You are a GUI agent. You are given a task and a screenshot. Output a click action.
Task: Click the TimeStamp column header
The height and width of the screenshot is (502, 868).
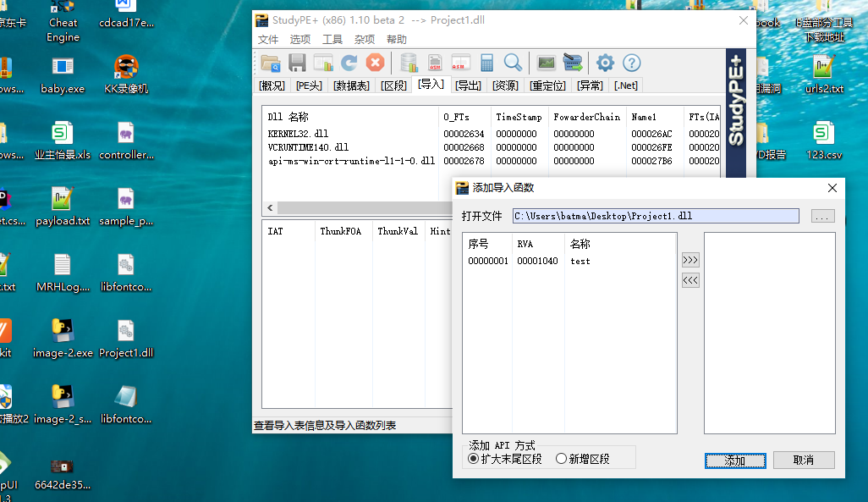(519, 117)
